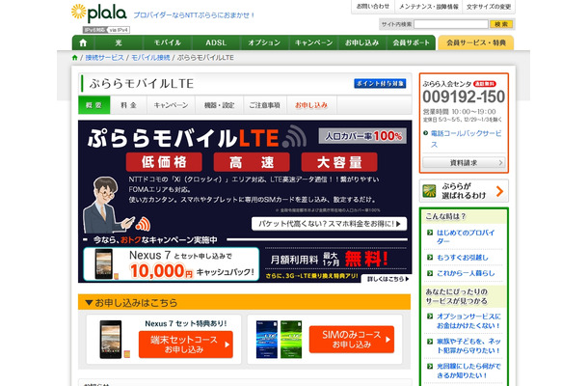Open the ADSL menu
588x386 pixels.
[x=216, y=42]
